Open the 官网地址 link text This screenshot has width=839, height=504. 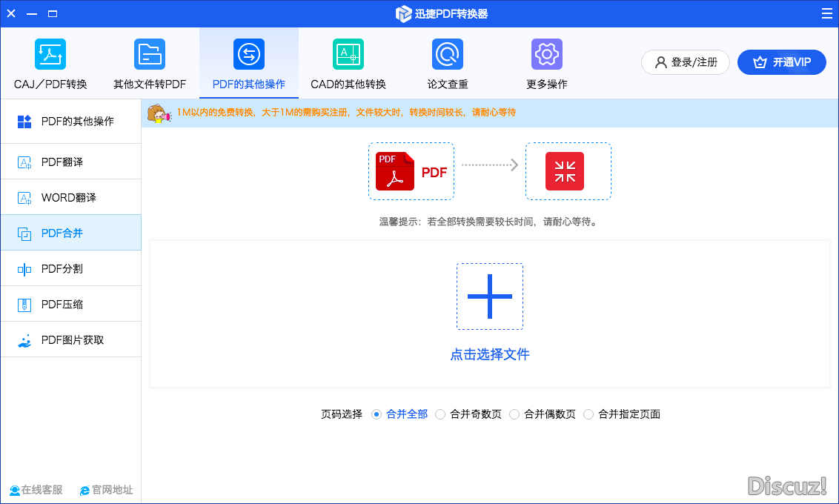tap(113, 490)
